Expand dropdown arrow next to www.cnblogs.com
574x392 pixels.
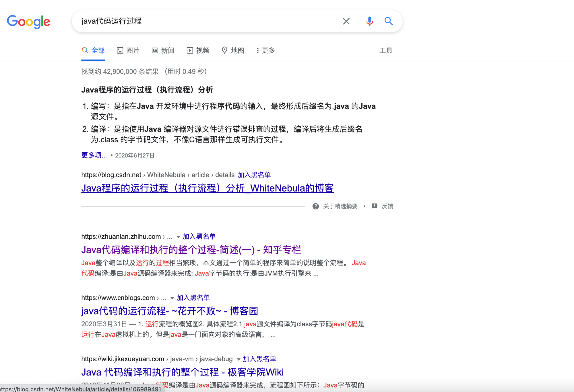[x=172, y=298]
